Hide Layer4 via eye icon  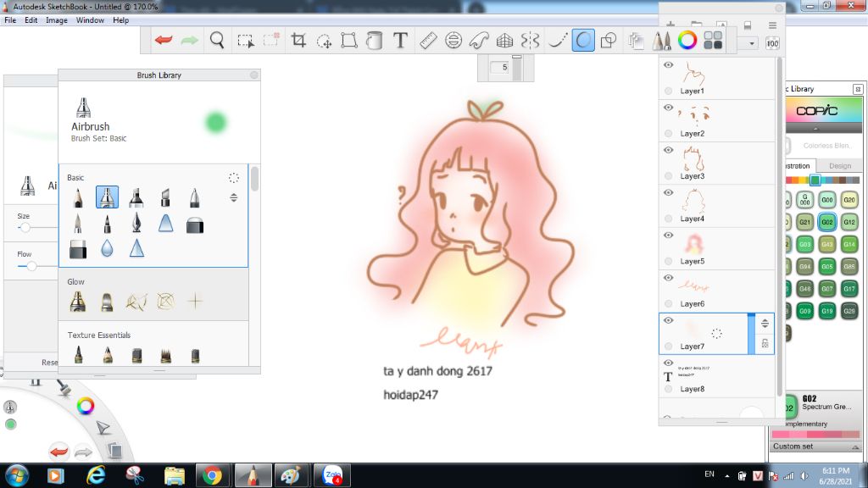coord(668,193)
